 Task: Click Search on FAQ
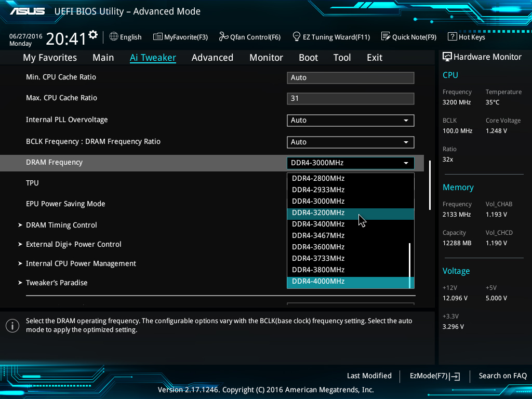tap(503, 376)
